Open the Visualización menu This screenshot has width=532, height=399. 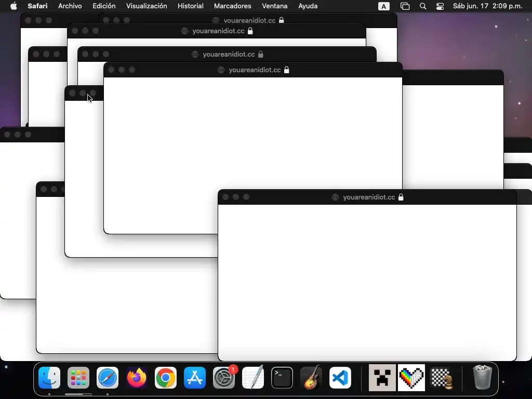[x=147, y=6]
